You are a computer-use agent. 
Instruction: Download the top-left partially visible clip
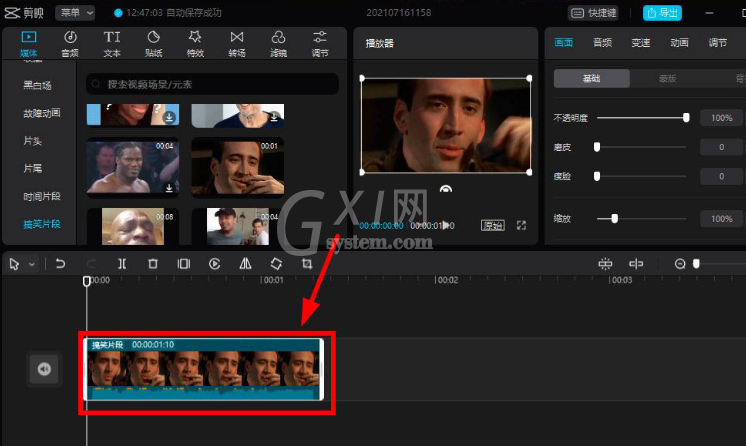pos(169,117)
